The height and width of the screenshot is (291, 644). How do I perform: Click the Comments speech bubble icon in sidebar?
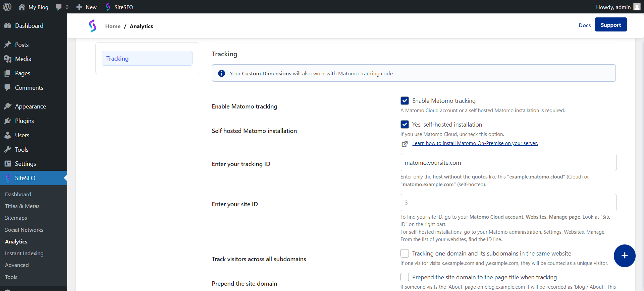point(8,87)
